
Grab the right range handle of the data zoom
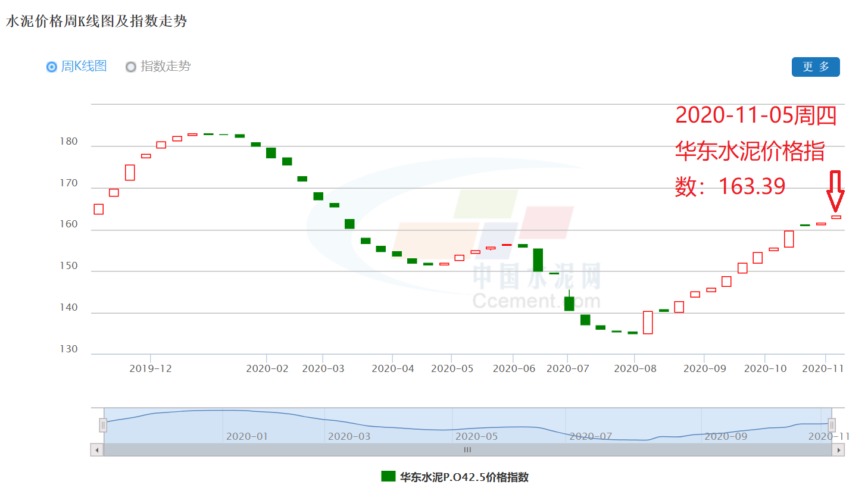click(832, 425)
